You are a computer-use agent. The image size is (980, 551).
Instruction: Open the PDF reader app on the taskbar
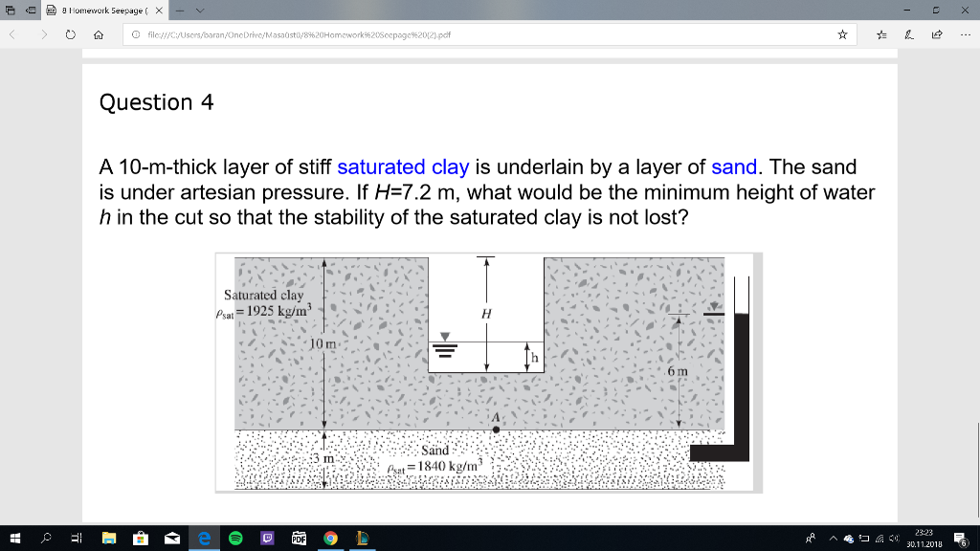[298, 539]
